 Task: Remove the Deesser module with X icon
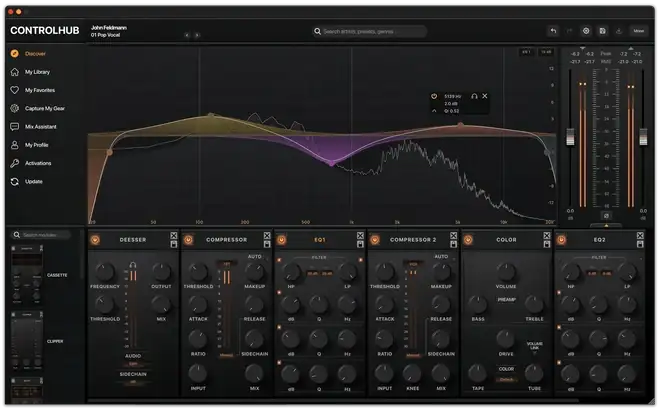tap(174, 235)
